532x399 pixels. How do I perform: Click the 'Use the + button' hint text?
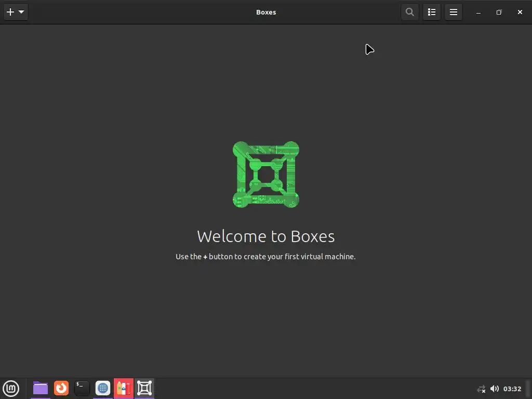coord(265,257)
